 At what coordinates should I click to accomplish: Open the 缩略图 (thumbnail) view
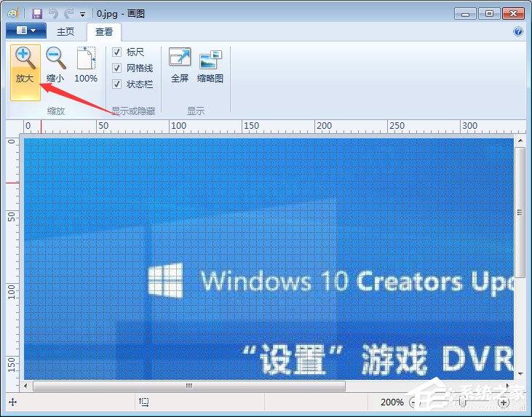(x=210, y=65)
